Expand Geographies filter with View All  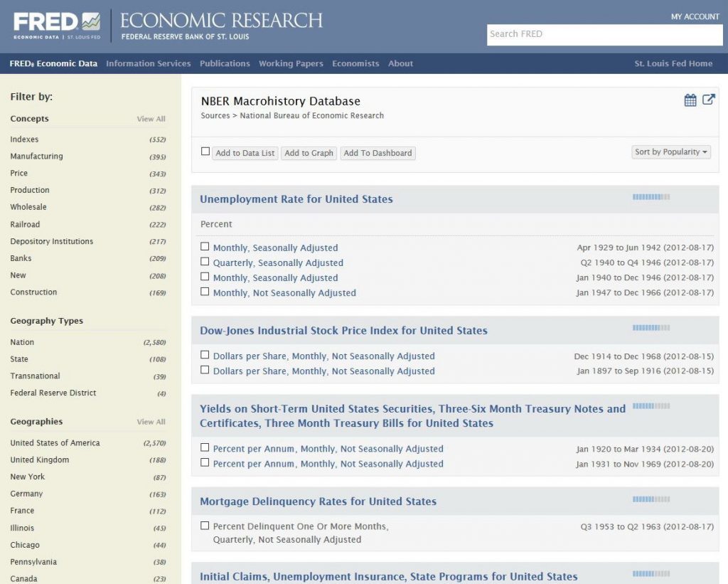151,422
